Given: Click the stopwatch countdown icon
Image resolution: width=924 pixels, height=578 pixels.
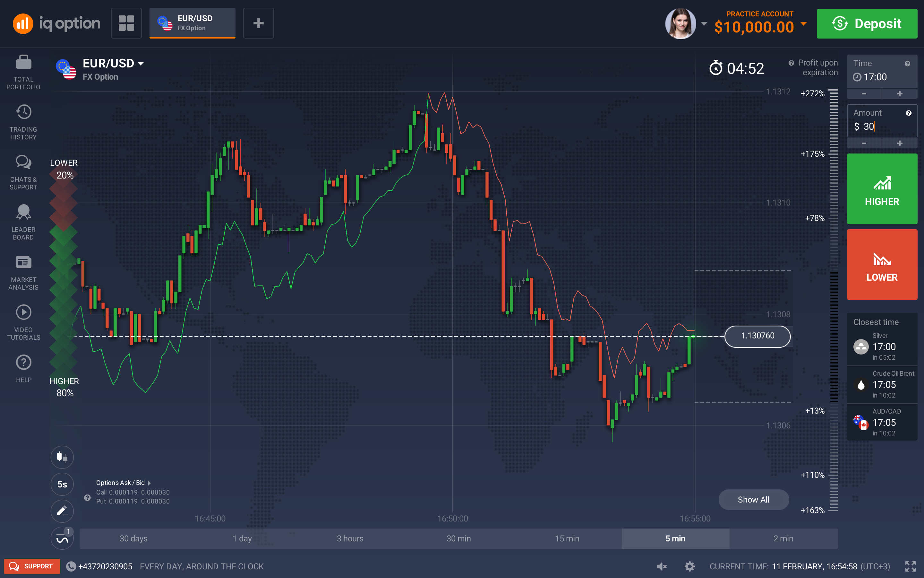Looking at the screenshot, I should [716, 68].
